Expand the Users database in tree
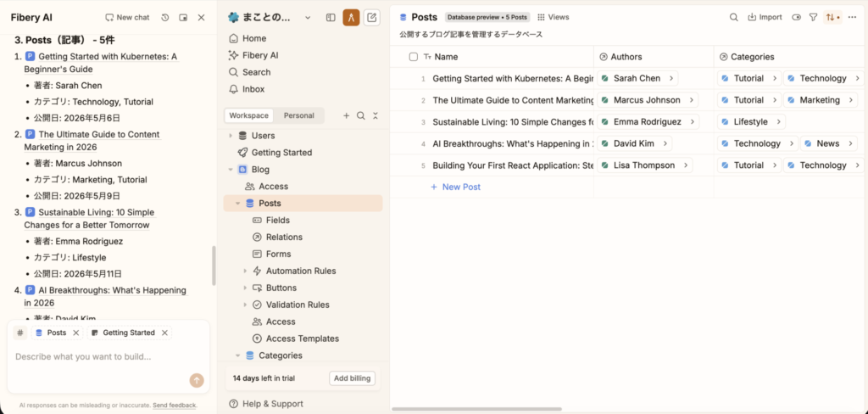 point(231,136)
